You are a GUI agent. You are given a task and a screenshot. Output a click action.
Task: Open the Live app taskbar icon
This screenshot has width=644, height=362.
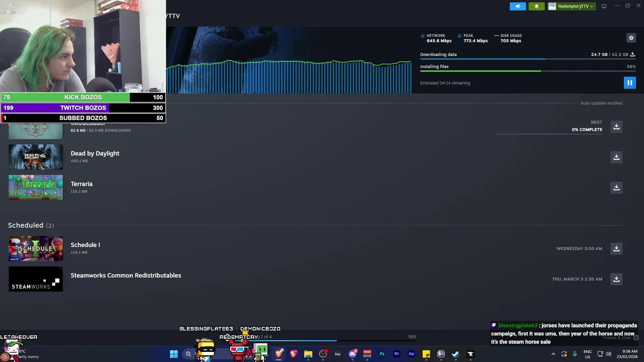[x=338, y=354]
